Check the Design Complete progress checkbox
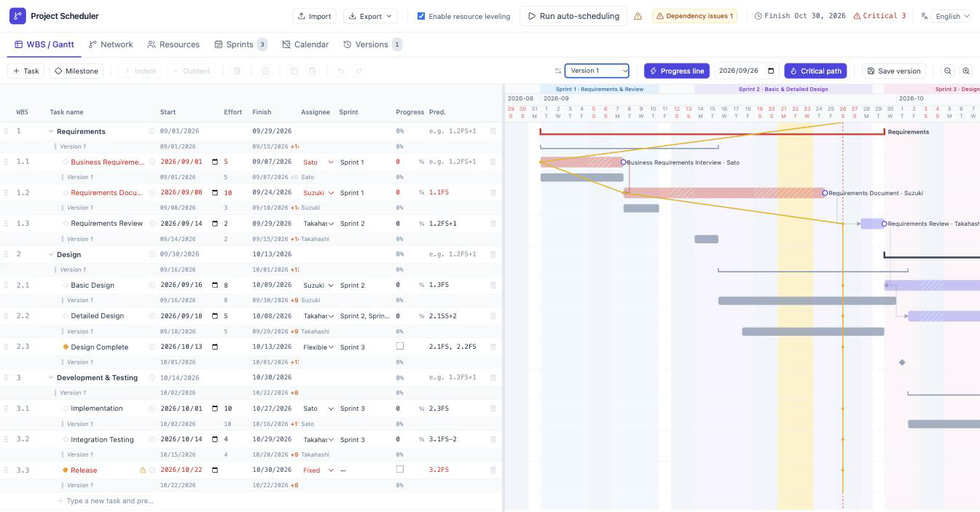 point(399,347)
